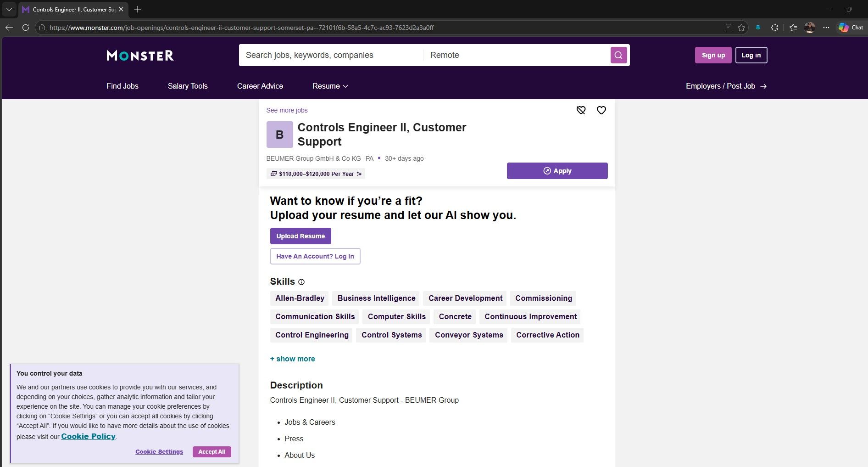Viewport: 868px width, 467px height.
Task: Click the salary estimate sparkle icon
Action: (x=359, y=174)
